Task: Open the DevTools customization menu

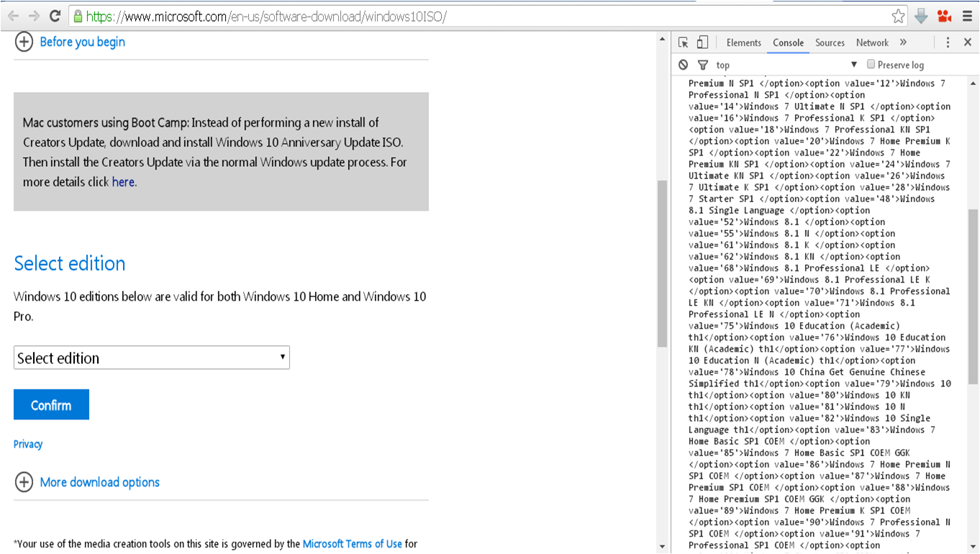Action: point(948,42)
